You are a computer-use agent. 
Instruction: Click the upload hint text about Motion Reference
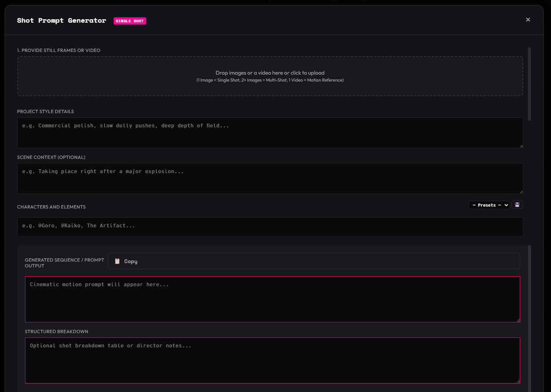coord(270,80)
